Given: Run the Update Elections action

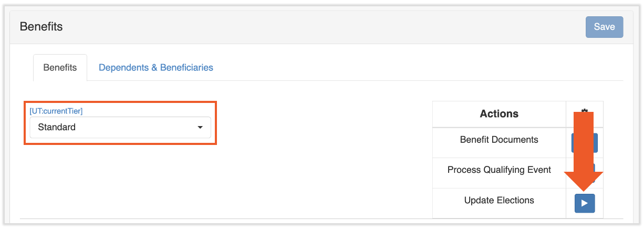Looking at the screenshot, I should 584,203.
